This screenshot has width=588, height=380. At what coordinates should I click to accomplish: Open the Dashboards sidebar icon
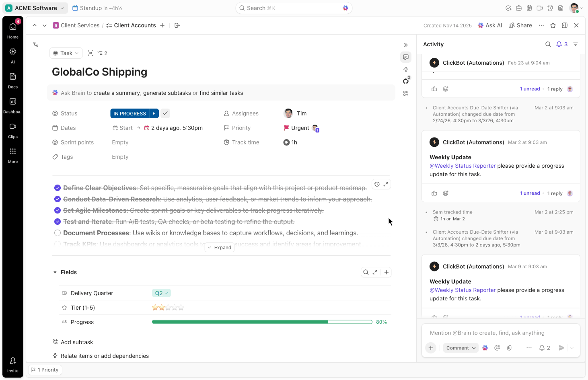(x=12, y=104)
